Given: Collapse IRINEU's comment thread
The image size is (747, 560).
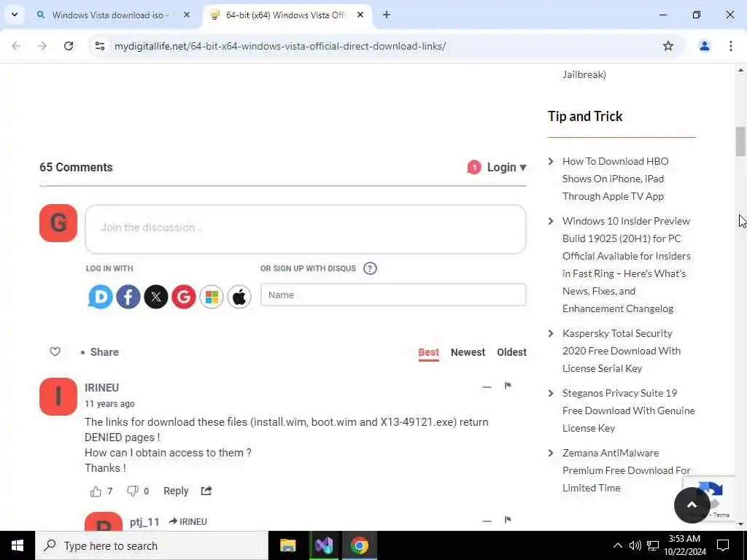Looking at the screenshot, I should [487, 387].
